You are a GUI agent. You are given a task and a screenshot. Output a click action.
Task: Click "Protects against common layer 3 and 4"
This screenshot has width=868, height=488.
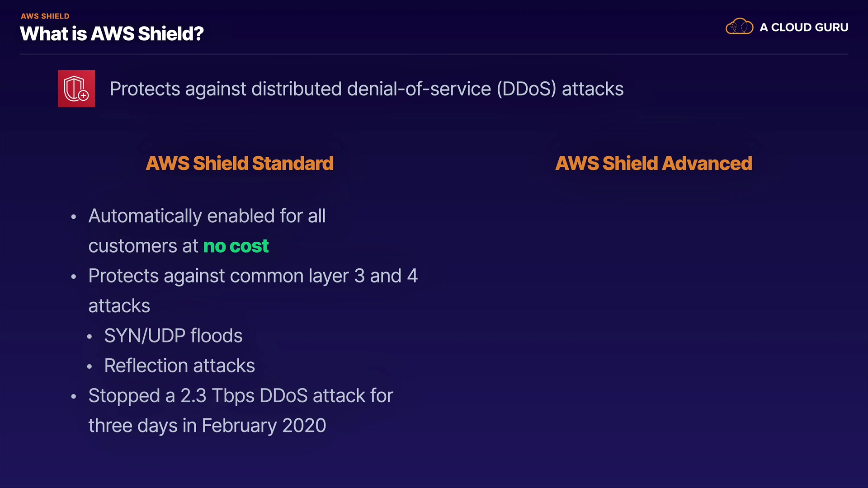pos(253,276)
